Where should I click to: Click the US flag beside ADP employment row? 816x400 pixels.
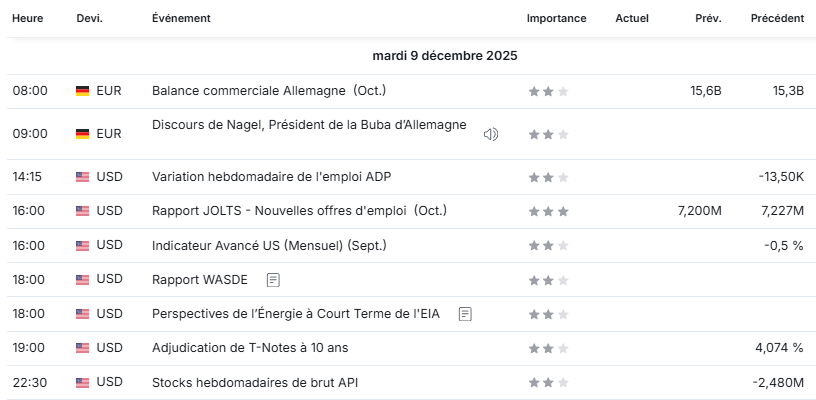(82, 177)
